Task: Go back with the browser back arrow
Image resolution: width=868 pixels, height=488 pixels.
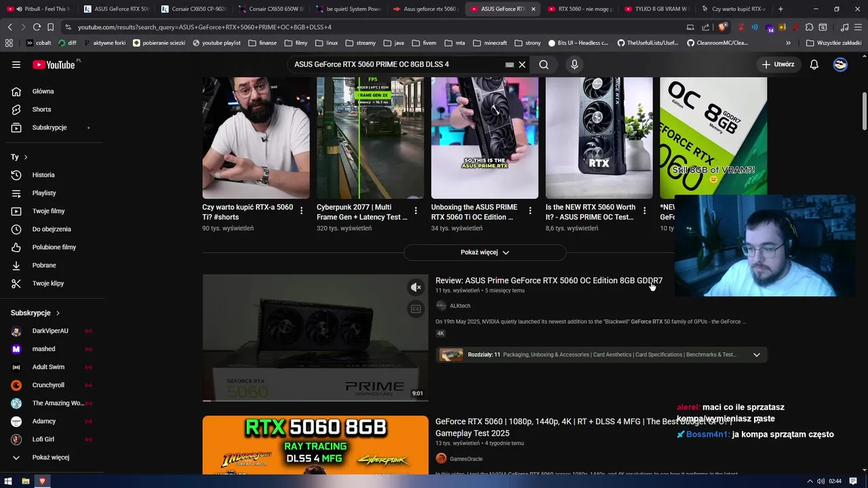Action: pyautogui.click(x=9, y=27)
